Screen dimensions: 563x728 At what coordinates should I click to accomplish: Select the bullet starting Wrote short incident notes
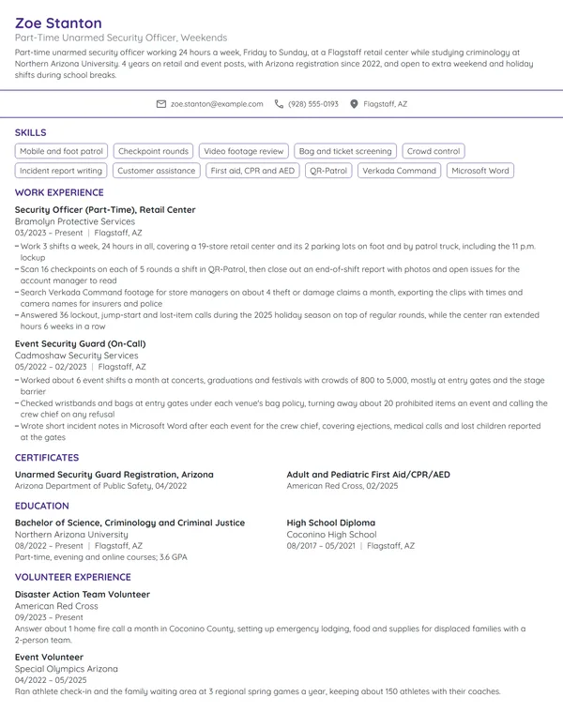pyautogui.click(x=279, y=432)
